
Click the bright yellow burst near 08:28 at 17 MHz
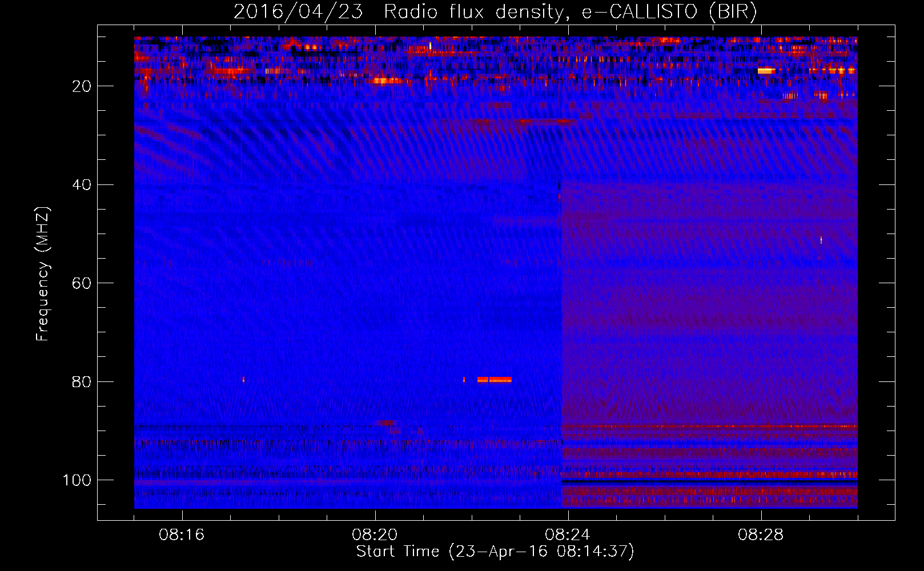(766, 71)
